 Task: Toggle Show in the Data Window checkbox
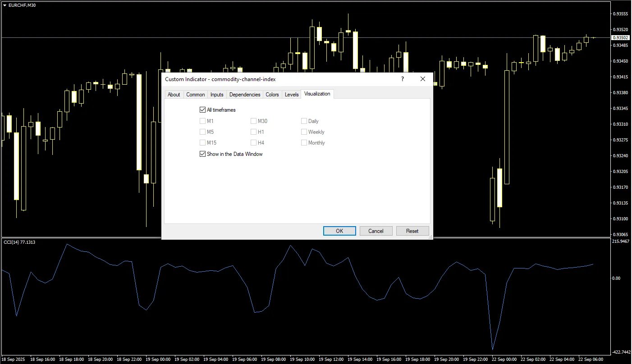pyautogui.click(x=202, y=154)
